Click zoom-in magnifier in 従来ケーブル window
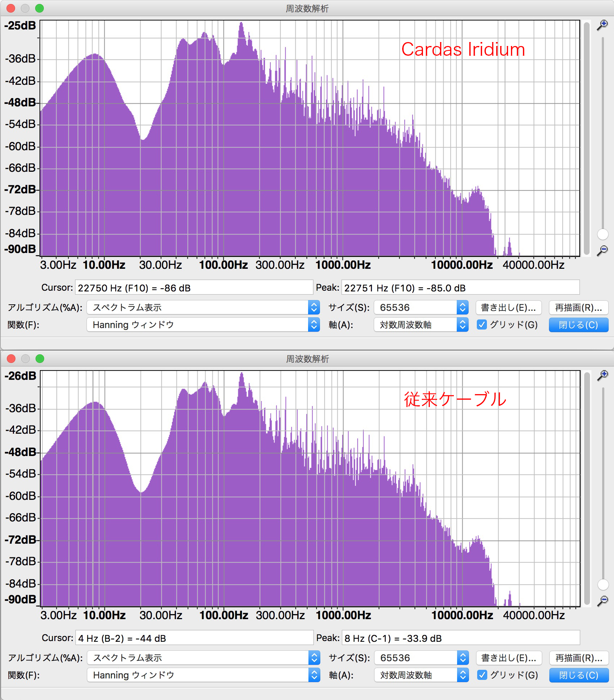The width and height of the screenshot is (614, 700). point(603,375)
